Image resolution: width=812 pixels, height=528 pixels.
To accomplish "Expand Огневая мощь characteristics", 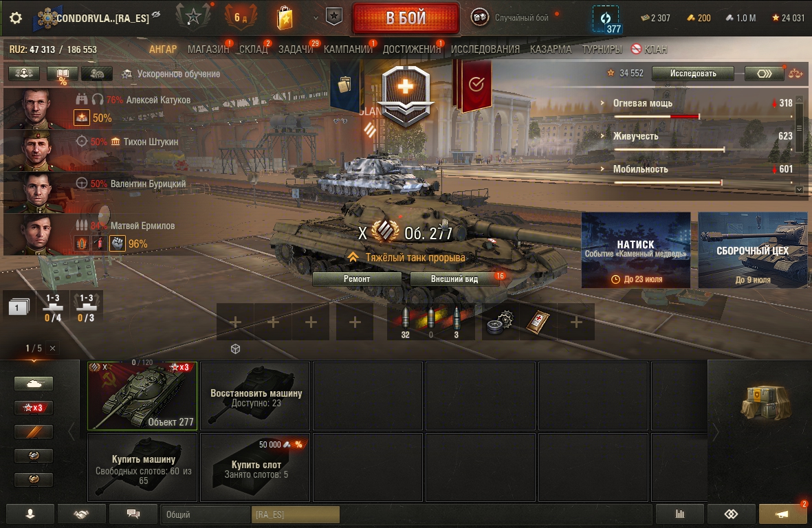I will click(642, 103).
